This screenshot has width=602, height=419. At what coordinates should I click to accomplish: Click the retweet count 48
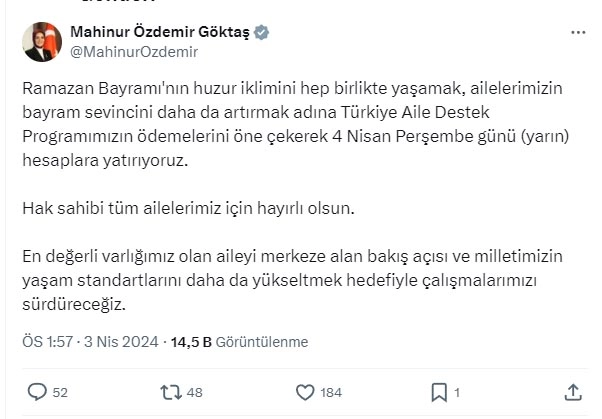pos(194,393)
